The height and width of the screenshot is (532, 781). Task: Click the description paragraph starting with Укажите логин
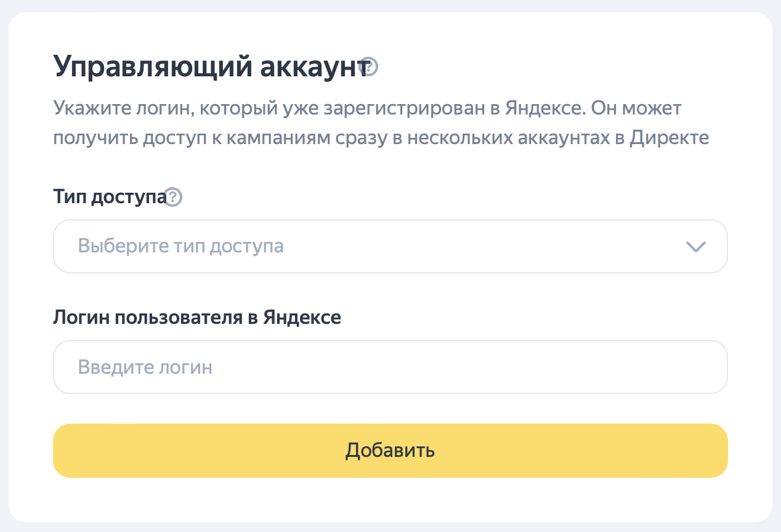[381, 123]
